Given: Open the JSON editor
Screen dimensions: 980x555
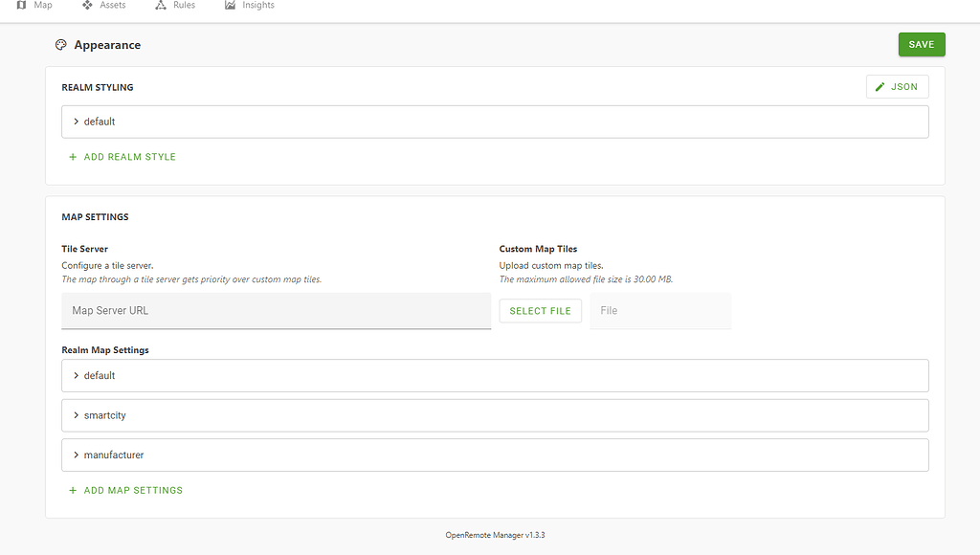Looking at the screenshot, I should pyautogui.click(x=897, y=87).
